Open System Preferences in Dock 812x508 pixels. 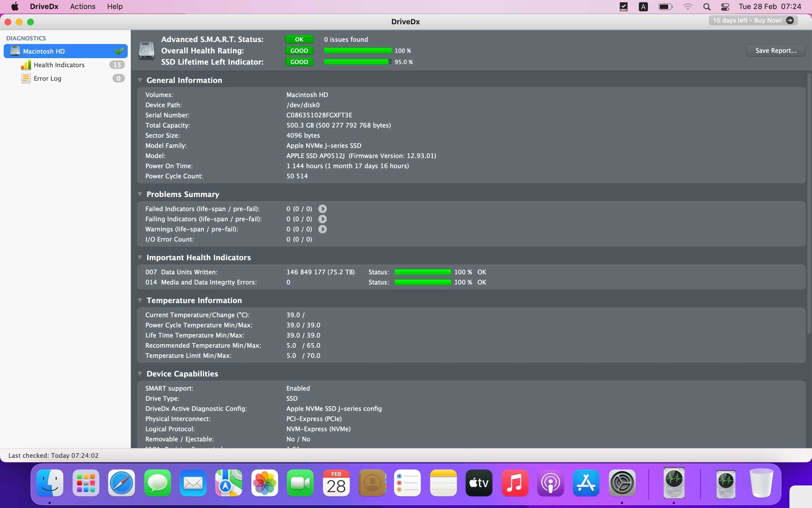pos(622,483)
